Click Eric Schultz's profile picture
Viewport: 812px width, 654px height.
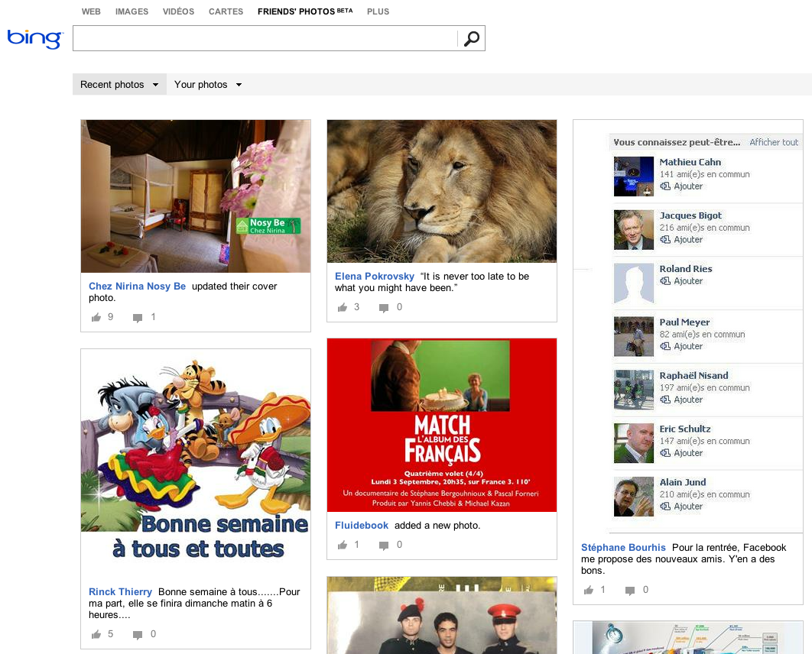coord(634,443)
